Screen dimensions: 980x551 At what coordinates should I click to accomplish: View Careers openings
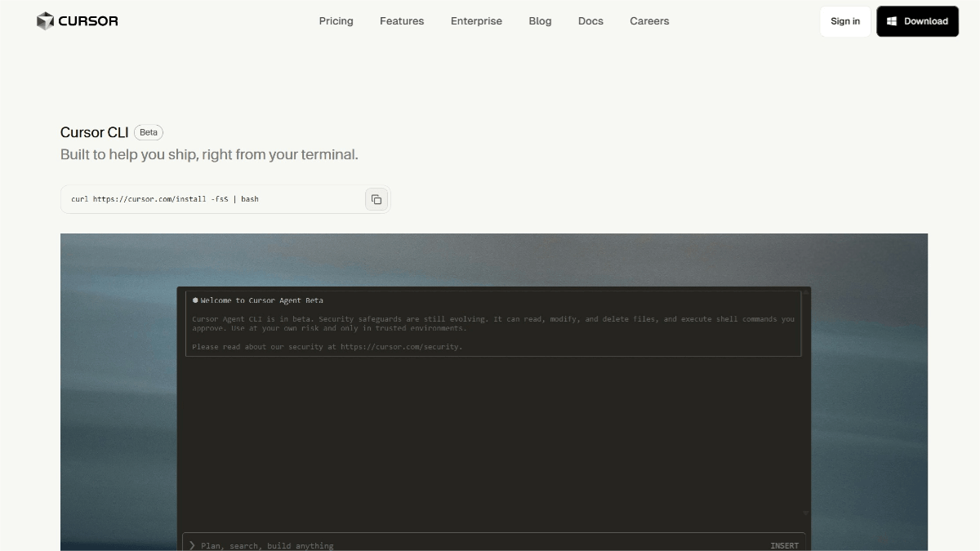(x=649, y=21)
